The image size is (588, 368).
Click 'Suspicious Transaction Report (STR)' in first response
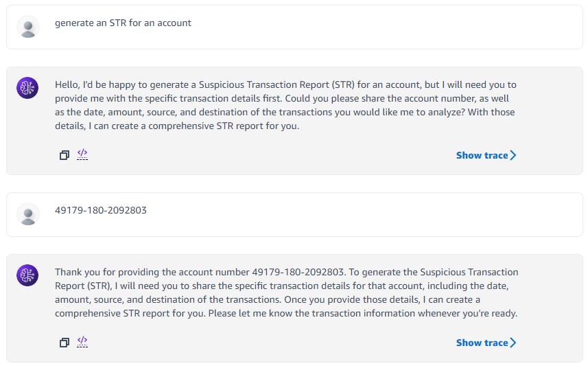point(277,84)
